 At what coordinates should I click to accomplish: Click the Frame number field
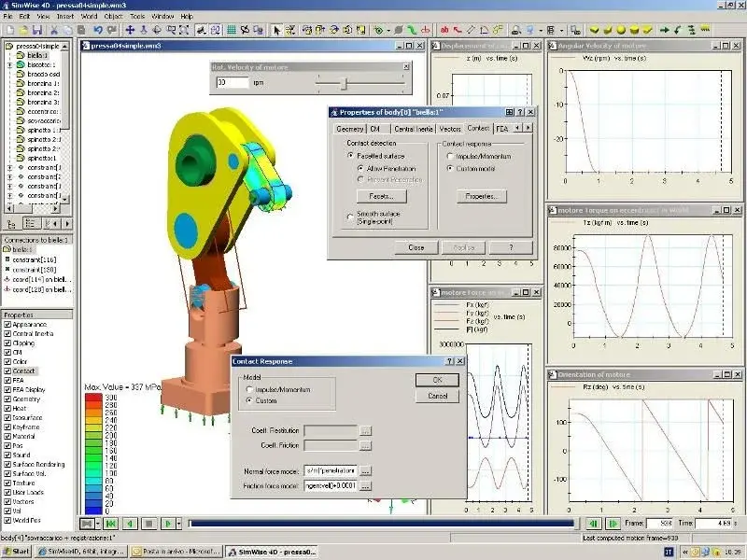coord(660,524)
